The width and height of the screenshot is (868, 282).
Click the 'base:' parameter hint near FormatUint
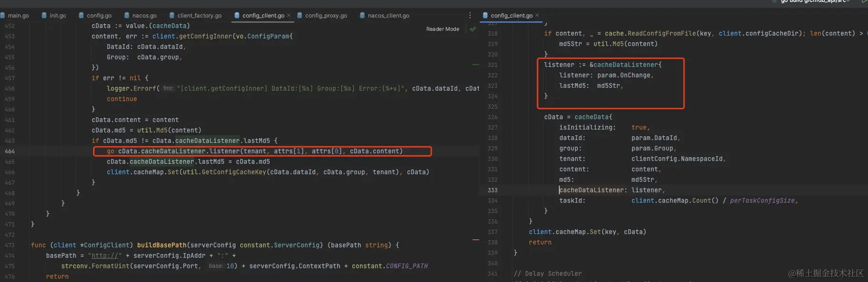(216, 266)
